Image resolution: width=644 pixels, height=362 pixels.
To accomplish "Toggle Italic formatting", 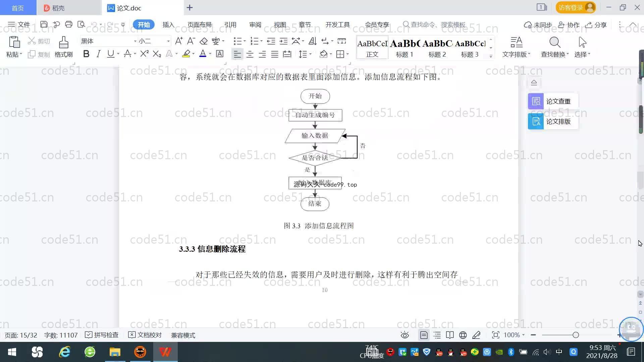I will click(x=98, y=54).
